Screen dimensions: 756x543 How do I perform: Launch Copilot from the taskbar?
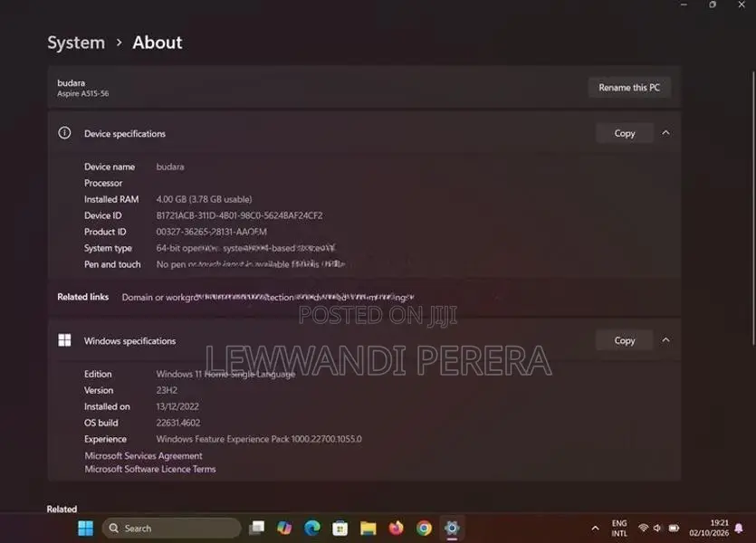click(284, 529)
